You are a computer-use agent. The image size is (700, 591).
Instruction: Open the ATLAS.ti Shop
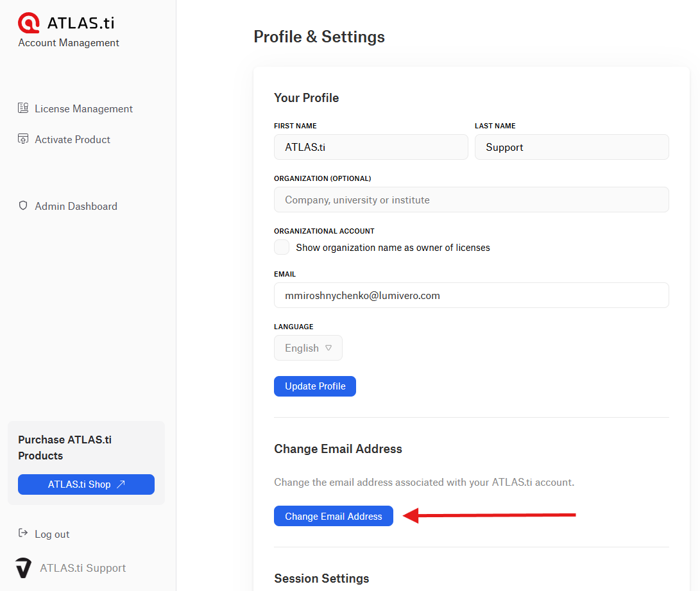86,484
